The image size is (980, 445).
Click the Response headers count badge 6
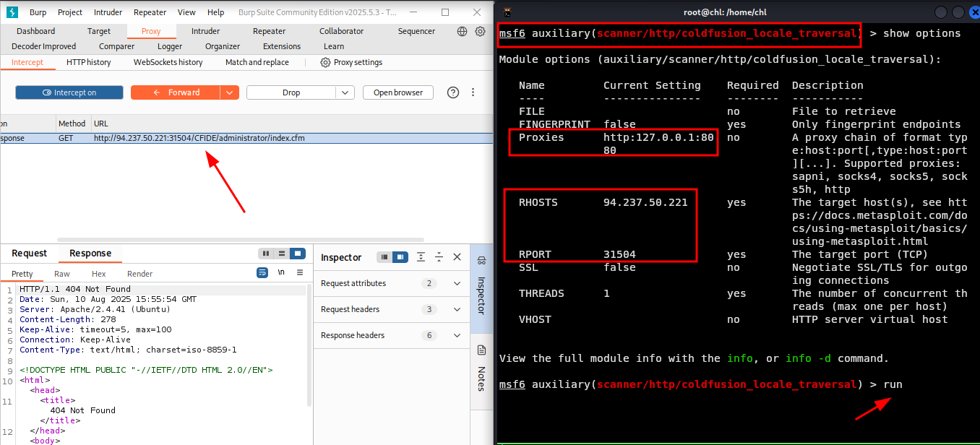coord(429,335)
